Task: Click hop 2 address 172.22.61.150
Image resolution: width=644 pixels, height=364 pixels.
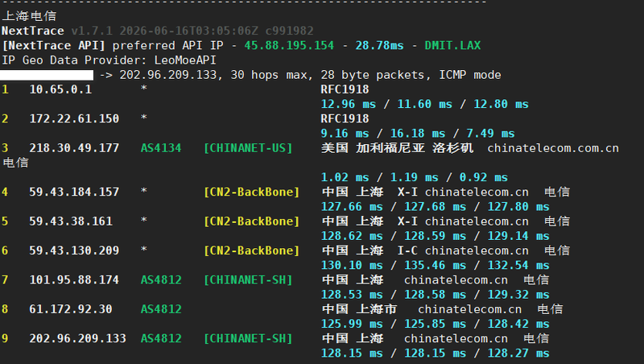Action: click(x=74, y=118)
